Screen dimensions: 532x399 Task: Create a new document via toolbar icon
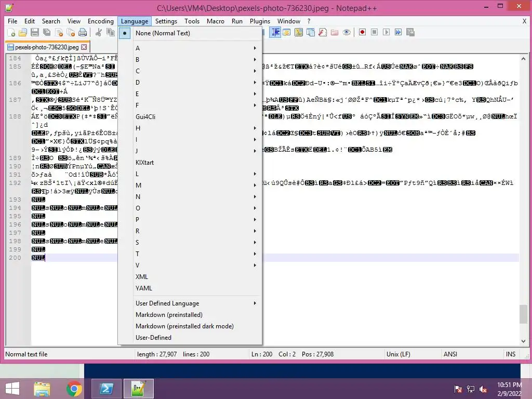click(x=11, y=33)
